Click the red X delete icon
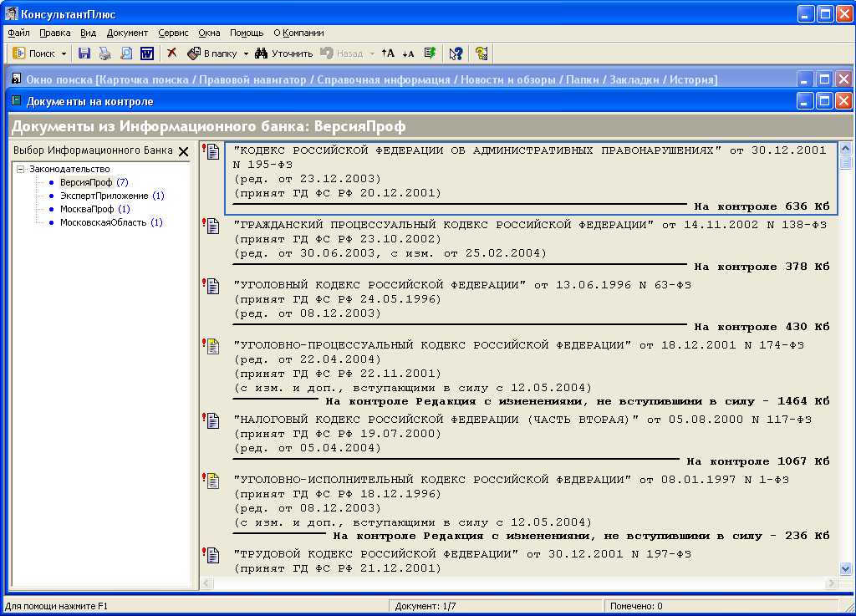The image size is (856, 616). click(x=172, y=53)
